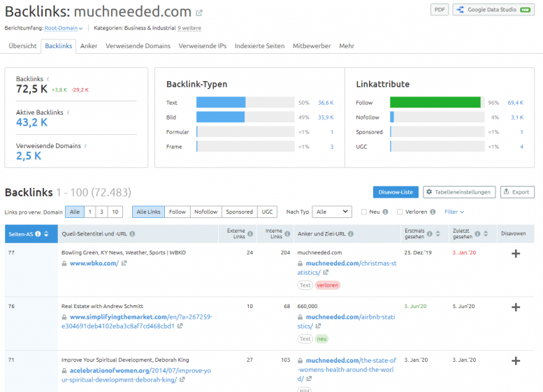This screenshot has width=543, height=392.
Task: Show info for Aktive Backlinks metric
Action: (68, 112)
